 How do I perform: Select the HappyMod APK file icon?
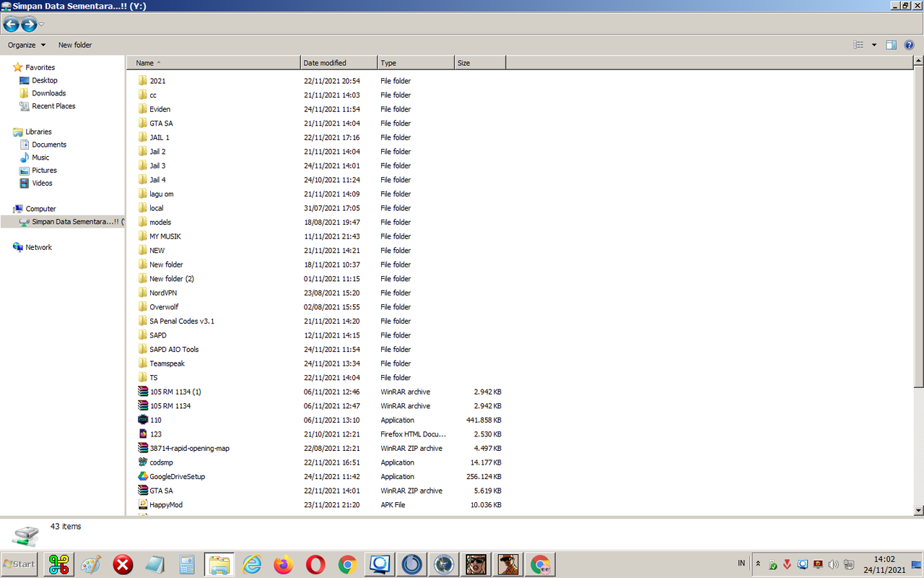click(x=143, y=505)
